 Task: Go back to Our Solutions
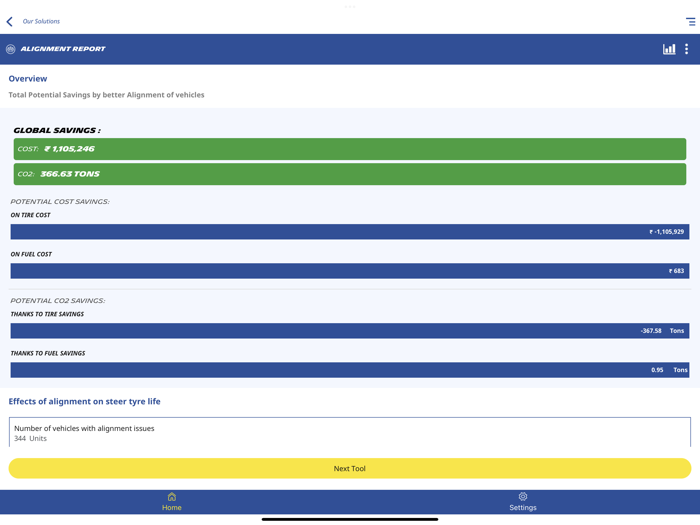point(41,21)
